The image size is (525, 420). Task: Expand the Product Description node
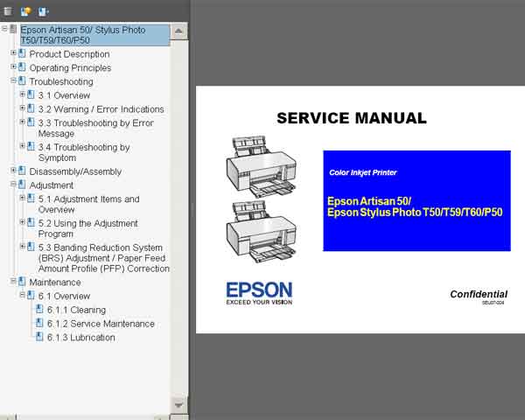[x=13, y=52]
